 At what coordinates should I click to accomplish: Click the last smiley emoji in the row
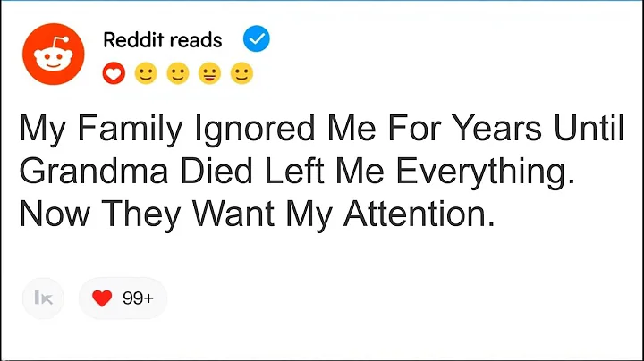point(241,73)
